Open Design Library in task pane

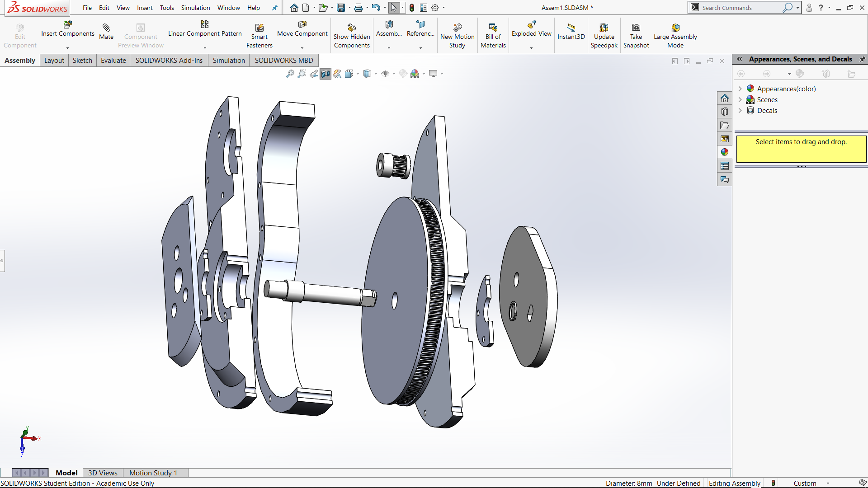725,112
